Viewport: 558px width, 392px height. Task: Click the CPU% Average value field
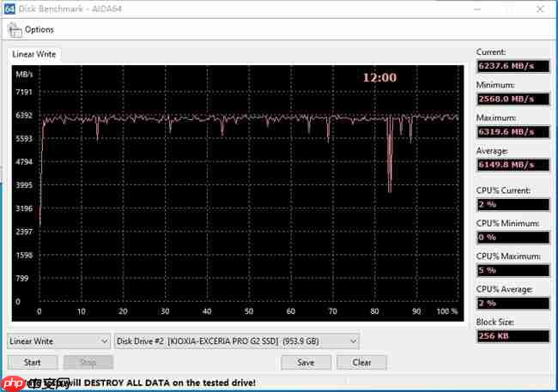(x=513, y=304)
